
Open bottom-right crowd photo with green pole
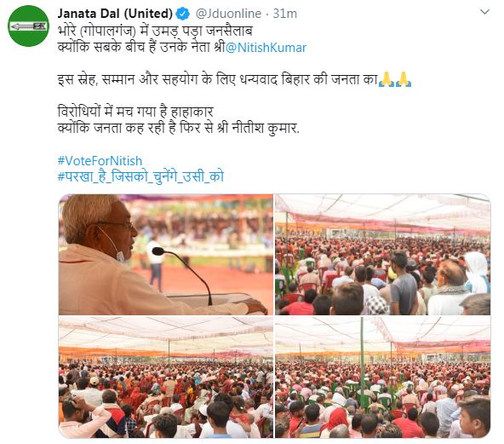tap(382, 377)
